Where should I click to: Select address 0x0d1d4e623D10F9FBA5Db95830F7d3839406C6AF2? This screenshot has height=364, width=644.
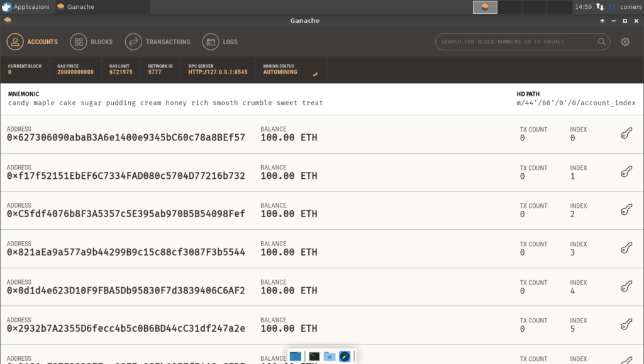click(x=126, y=291)
